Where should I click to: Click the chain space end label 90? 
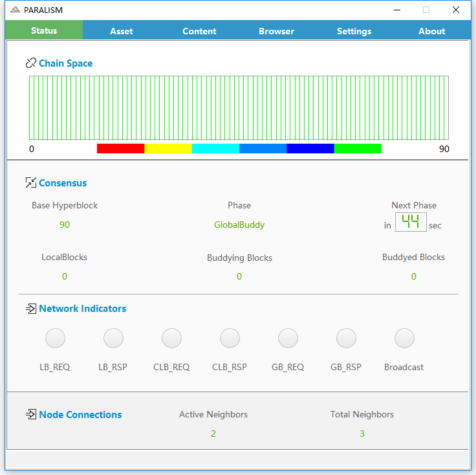point(444,149)
